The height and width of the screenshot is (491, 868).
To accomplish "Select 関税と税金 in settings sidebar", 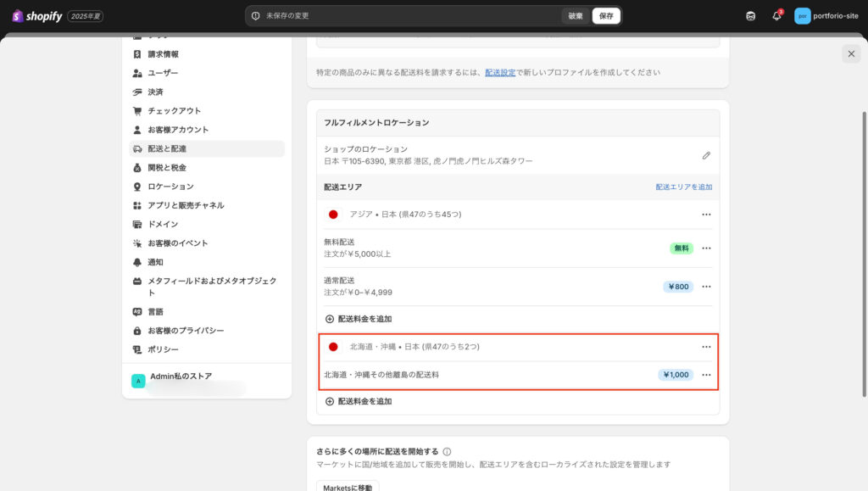I will point(167,167).
